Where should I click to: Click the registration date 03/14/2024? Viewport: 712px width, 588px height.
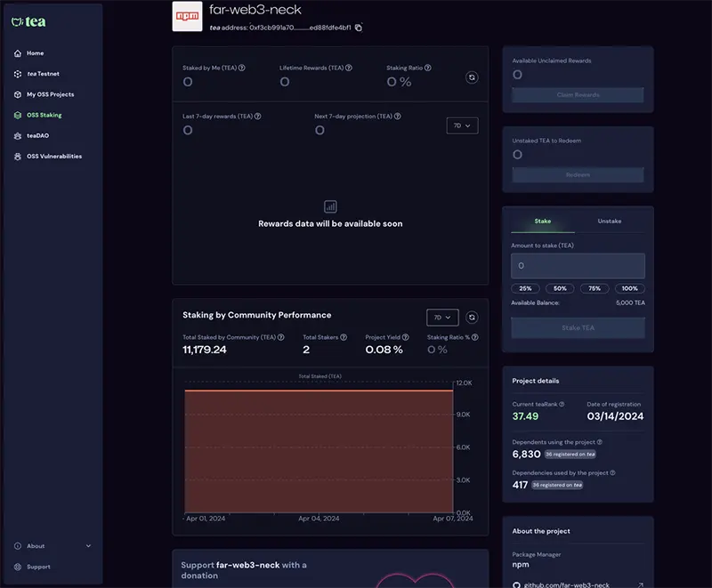pos(615,416)
